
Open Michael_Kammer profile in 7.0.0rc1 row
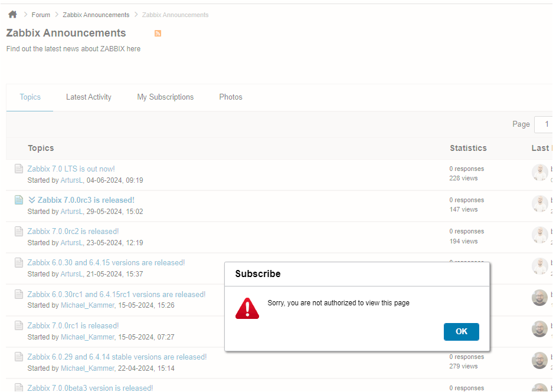(x=88, y=337)
